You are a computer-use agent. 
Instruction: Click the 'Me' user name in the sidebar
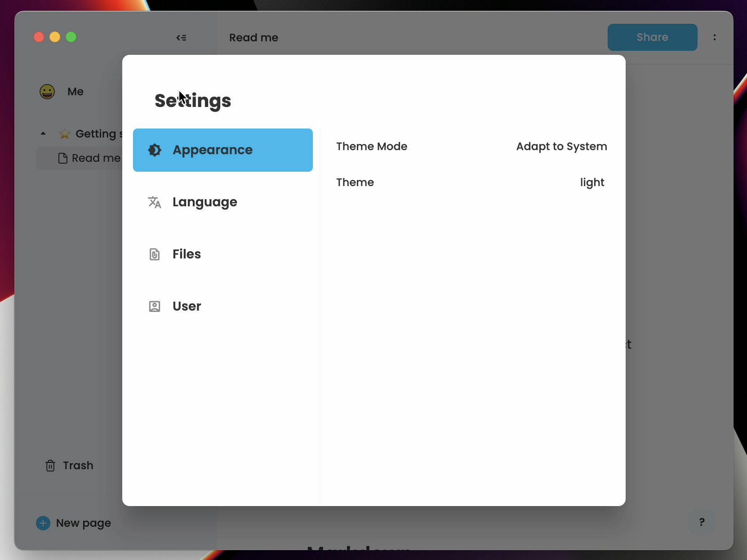(x=76, y=92)
